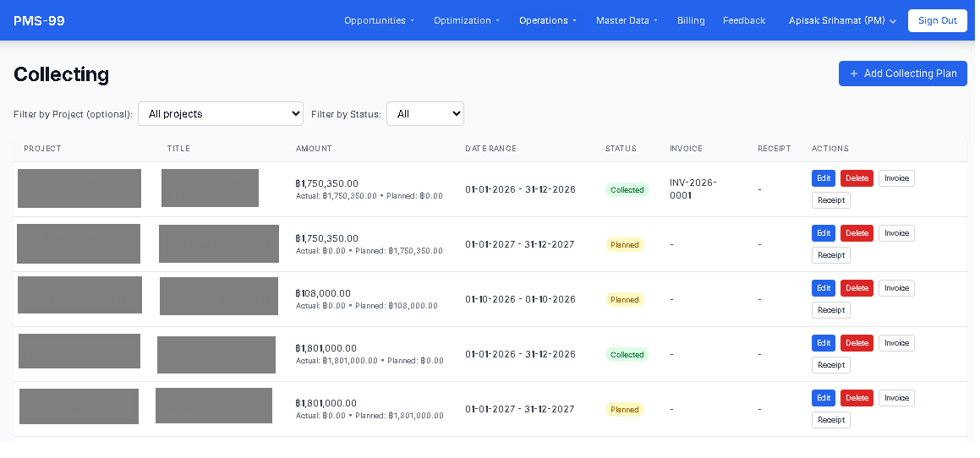This screenshot has height=458, width=980.
Task: Expand the Optimization dropdown menu
Action: 467,20
